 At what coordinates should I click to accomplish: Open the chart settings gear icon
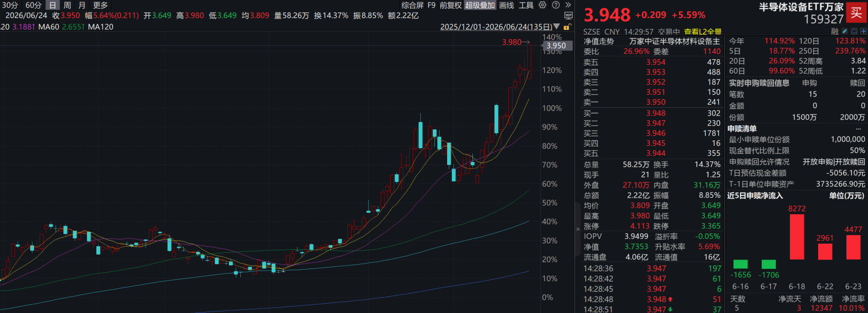(543, 5)
